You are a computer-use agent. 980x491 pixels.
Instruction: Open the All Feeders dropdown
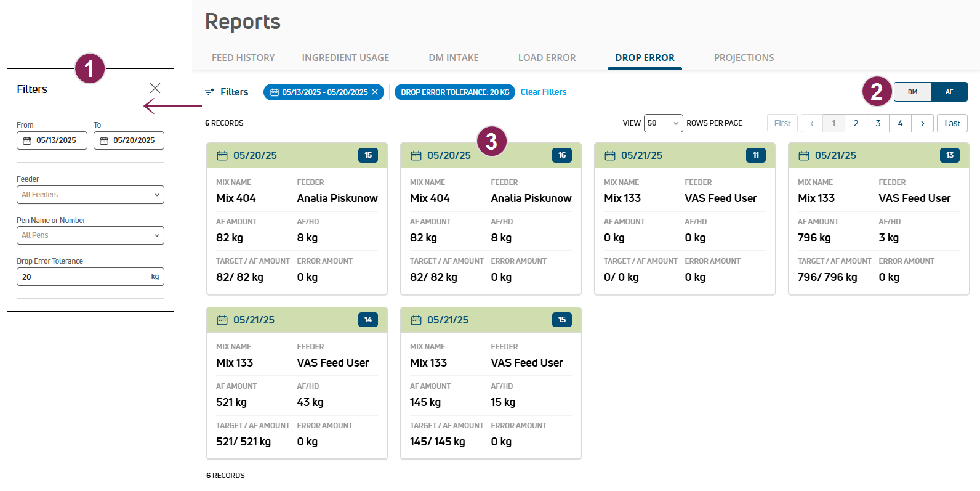click(90, 195)
